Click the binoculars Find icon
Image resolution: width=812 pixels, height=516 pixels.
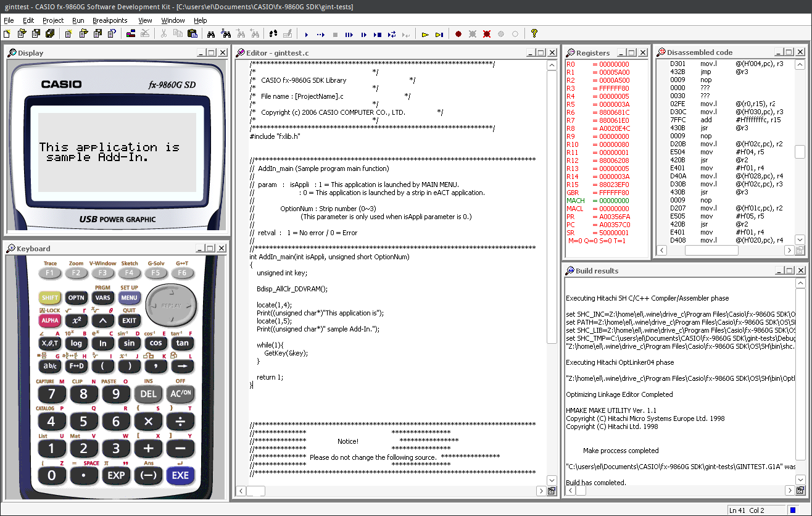(211, 34)
